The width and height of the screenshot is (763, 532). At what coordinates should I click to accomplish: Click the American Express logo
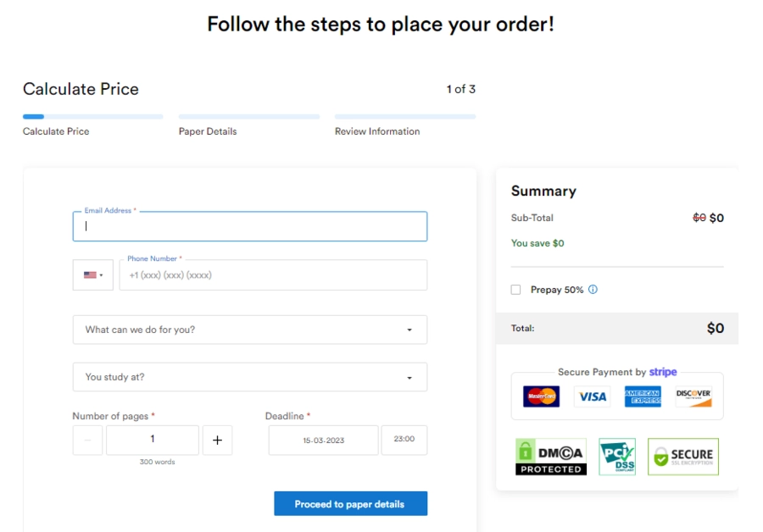[643, 396]
